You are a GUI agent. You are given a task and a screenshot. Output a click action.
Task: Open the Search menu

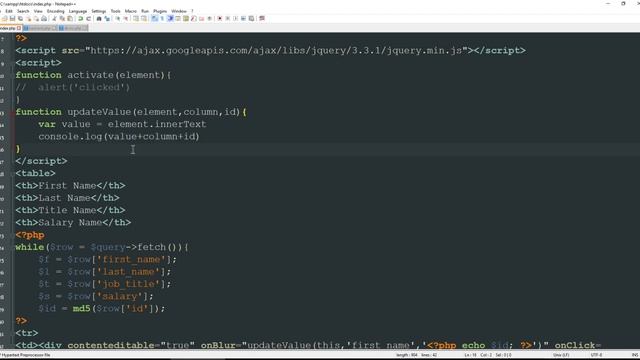[23, 11]
